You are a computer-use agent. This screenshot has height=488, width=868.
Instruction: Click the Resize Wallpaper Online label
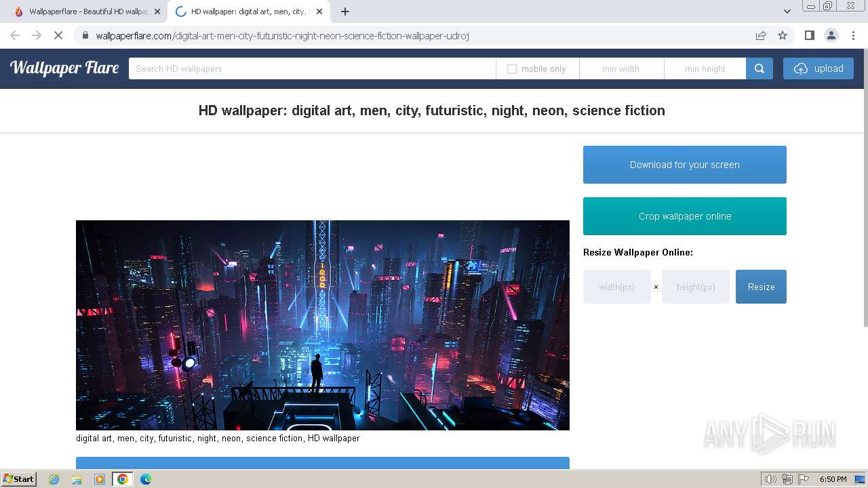(638, 252)
